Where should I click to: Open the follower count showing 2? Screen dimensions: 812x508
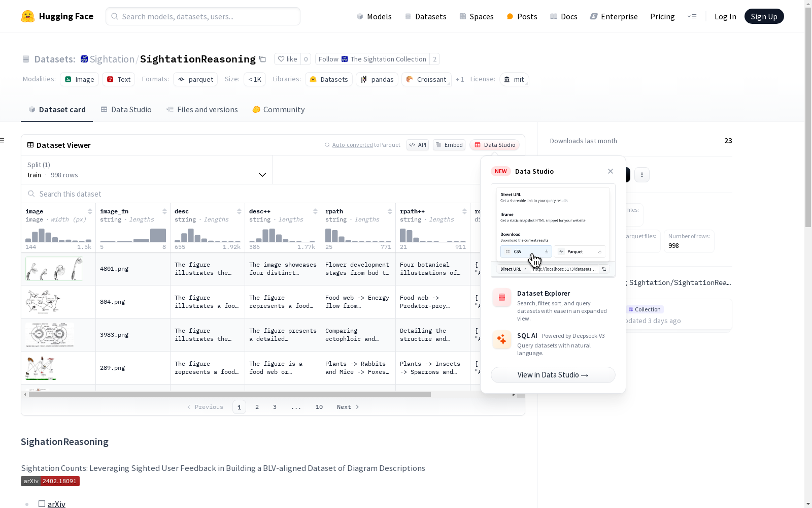tap(434, 59)
